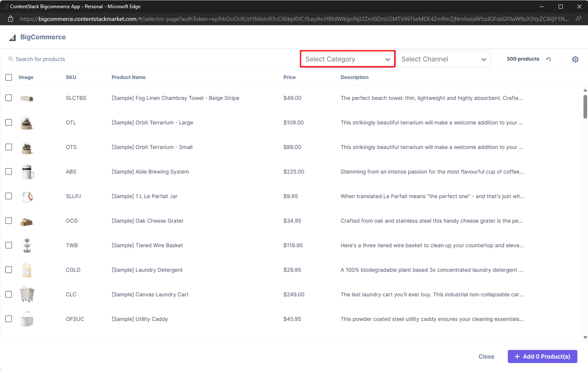Click product name Able Brewing System
Screen dimensions: 588x370
(x=150, y=172)
